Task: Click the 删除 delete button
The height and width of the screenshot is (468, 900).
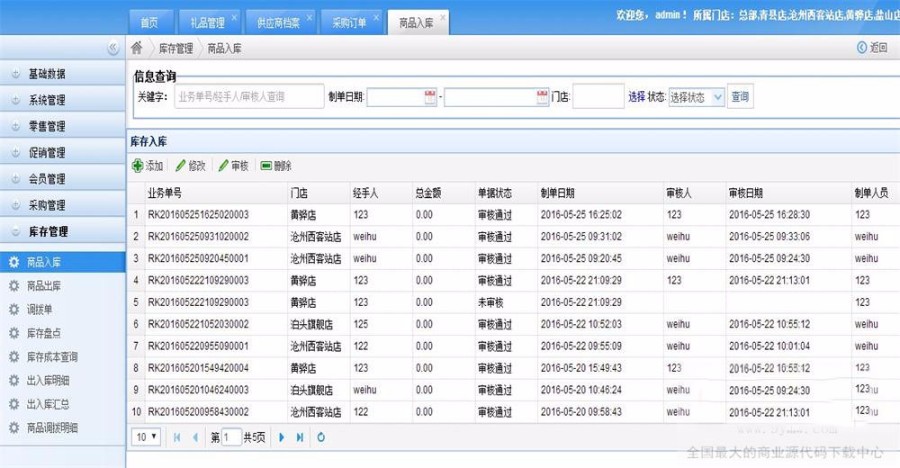Action: tap(276, 166)
